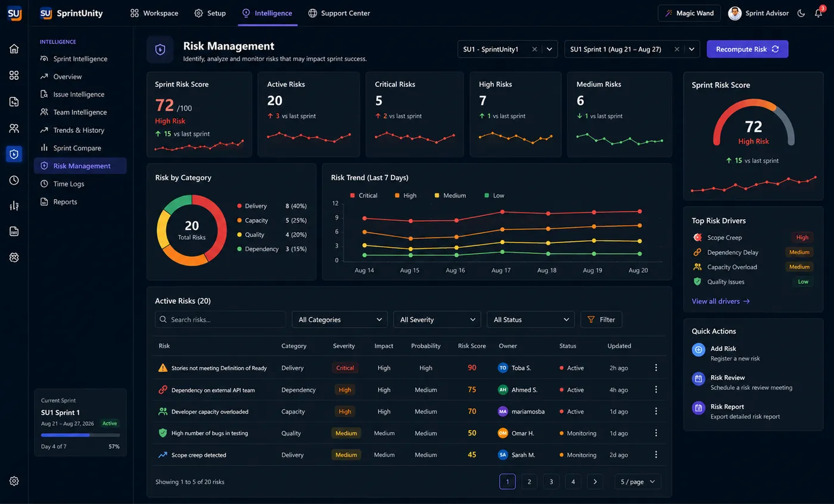Toggle Capacity in Risk by Category legend
The image size is (834, 504).
click(x=272, y=220)
